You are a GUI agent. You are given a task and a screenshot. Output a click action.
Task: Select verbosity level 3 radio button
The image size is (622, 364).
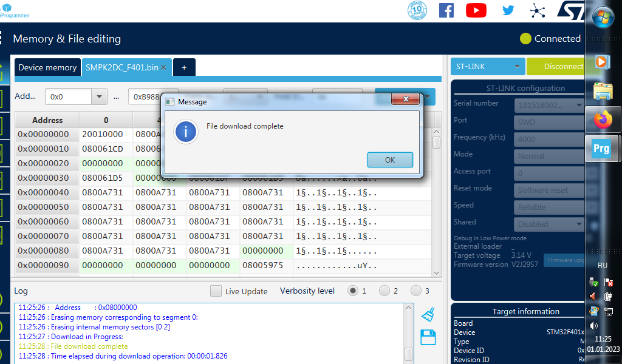(x=415, y=291)
